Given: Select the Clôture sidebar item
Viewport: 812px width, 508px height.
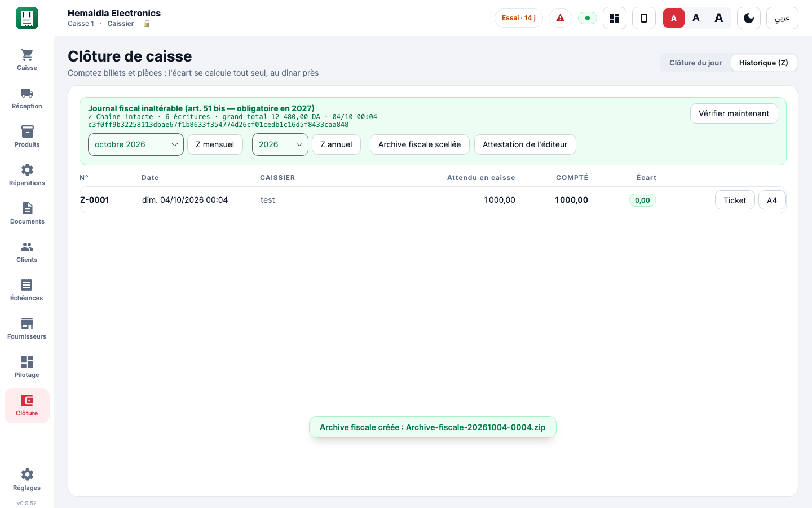Looking at the screenshot, I should point(27,405).
